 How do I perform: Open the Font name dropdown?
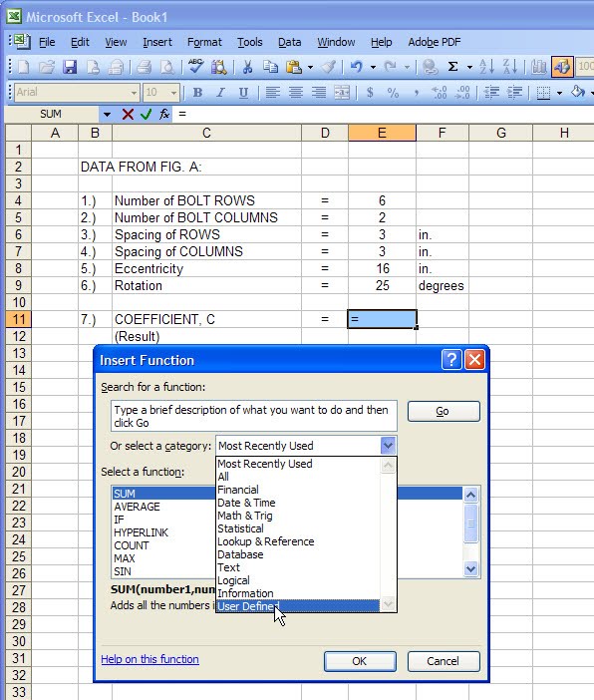click(x=134, y=93)
